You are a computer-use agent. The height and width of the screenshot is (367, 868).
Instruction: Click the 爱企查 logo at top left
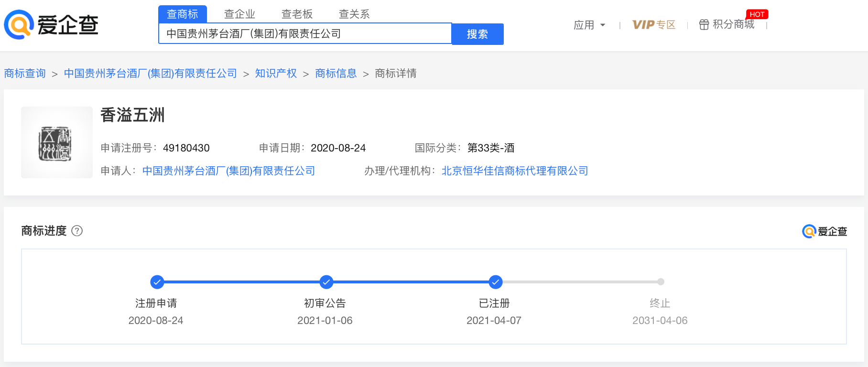click(x=51, y=25)
